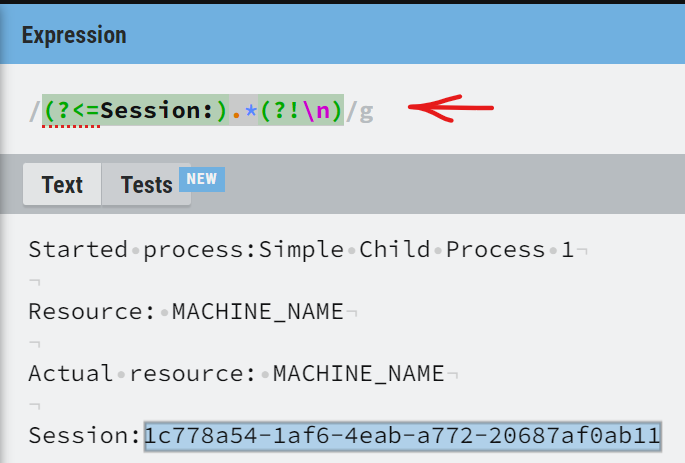Click the Actual resource: MACHINE_NAME line
The height and width of the screenshot is (463, 685).
235,373
